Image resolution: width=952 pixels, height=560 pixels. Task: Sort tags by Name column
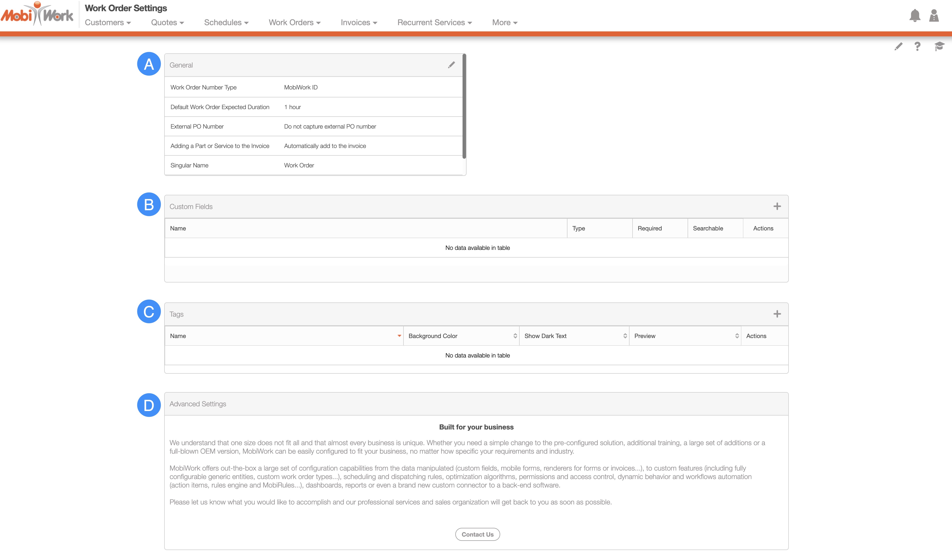click(283, 336)
